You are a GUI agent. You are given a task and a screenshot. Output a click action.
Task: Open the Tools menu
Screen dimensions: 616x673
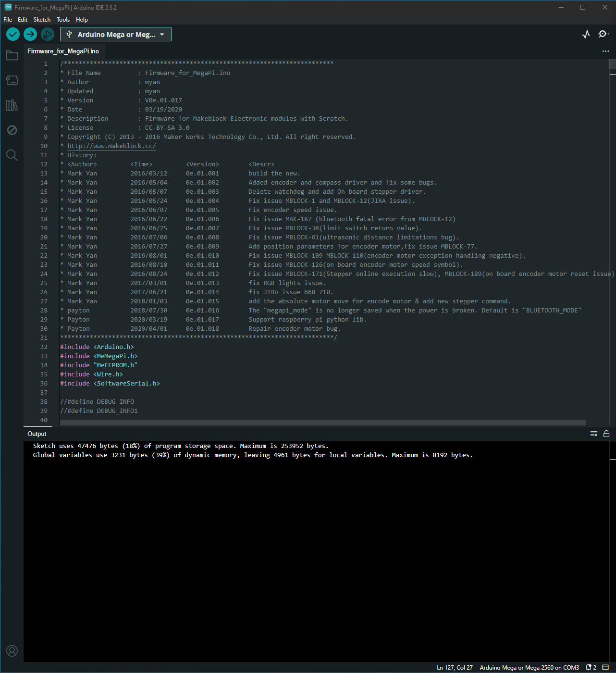point(63,20)
